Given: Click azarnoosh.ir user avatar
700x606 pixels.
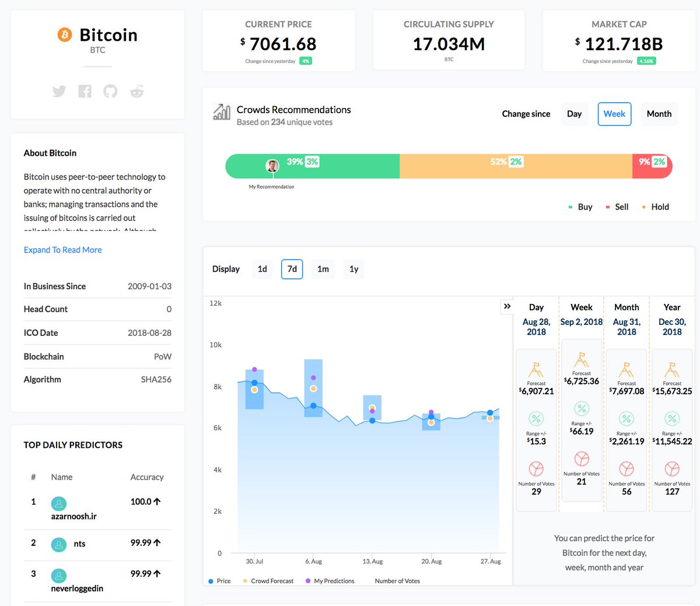Looking at the screenshot, I should pyautogui.click(x=59, y=503).
